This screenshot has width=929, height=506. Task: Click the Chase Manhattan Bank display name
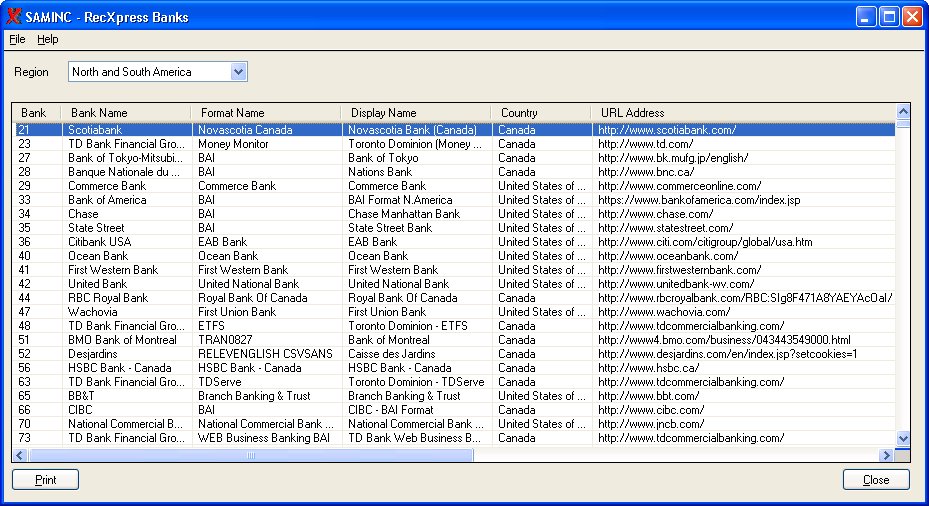point(404,214)
